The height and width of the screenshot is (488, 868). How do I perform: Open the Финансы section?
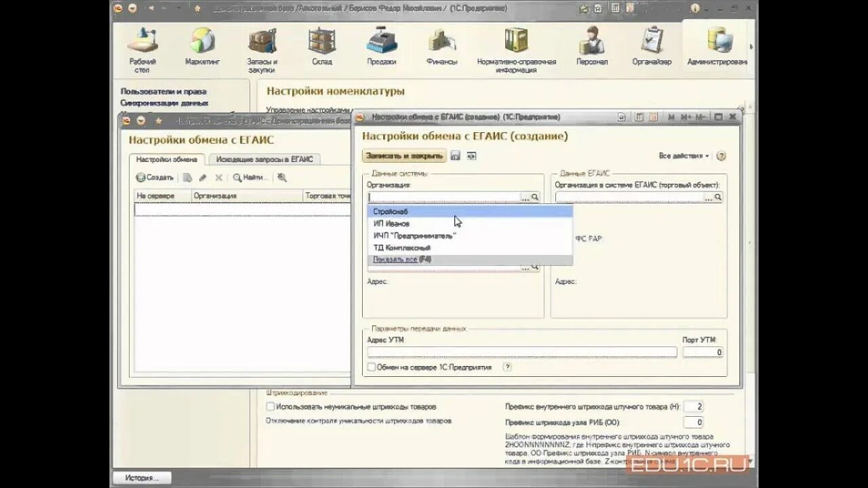[441, 47]
